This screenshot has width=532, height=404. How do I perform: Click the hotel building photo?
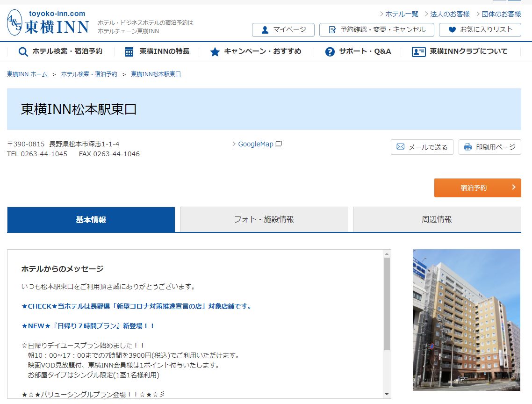pyautogui.click(x=467, y=320)
